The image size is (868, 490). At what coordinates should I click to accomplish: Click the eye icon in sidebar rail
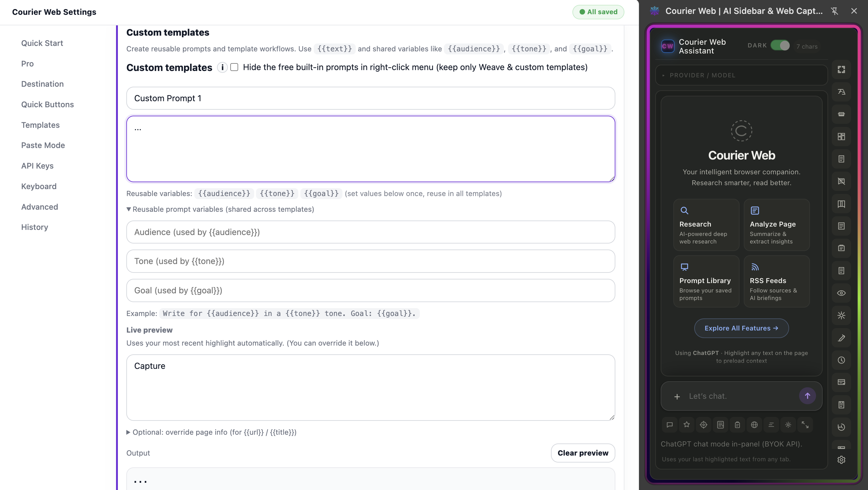pyautogui.click(x=841, y=293)
